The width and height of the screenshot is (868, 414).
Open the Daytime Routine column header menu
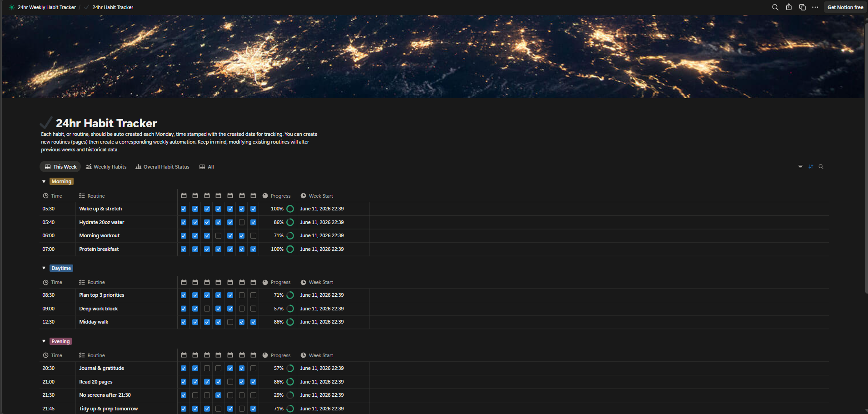tap(126, 282)
